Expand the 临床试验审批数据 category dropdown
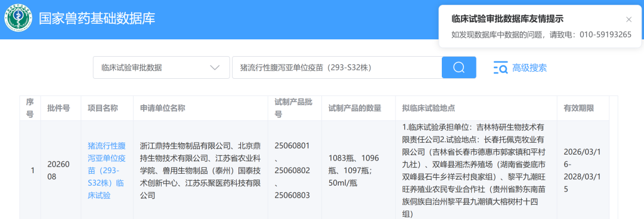Image resolution: width=644 pixels, height=219 pixels. coord(162,67)
